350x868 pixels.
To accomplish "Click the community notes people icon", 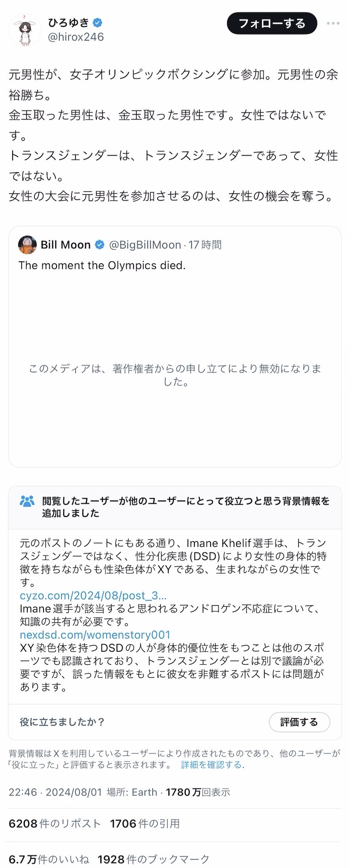I will 27,501.
